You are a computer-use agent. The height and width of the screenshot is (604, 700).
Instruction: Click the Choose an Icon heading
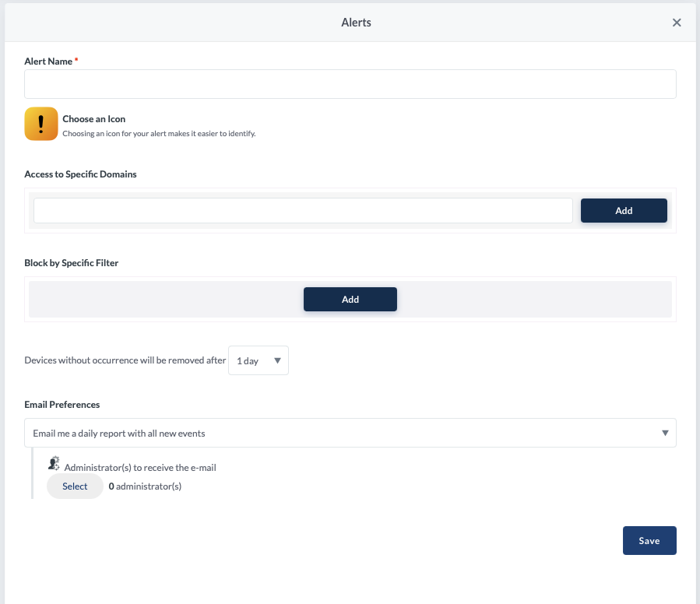(x=93, y=119)
